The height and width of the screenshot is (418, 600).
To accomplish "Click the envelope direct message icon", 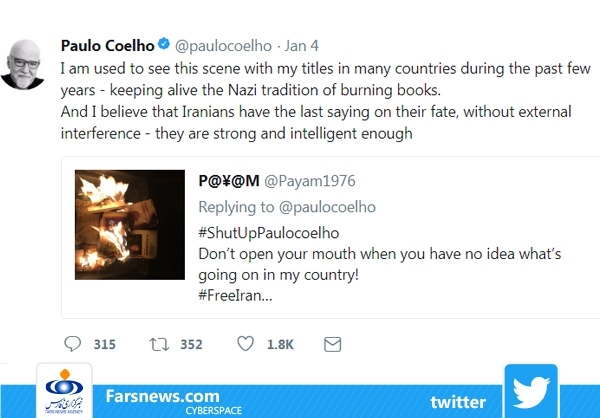I will pyautogui.click(x=333, y=344).
